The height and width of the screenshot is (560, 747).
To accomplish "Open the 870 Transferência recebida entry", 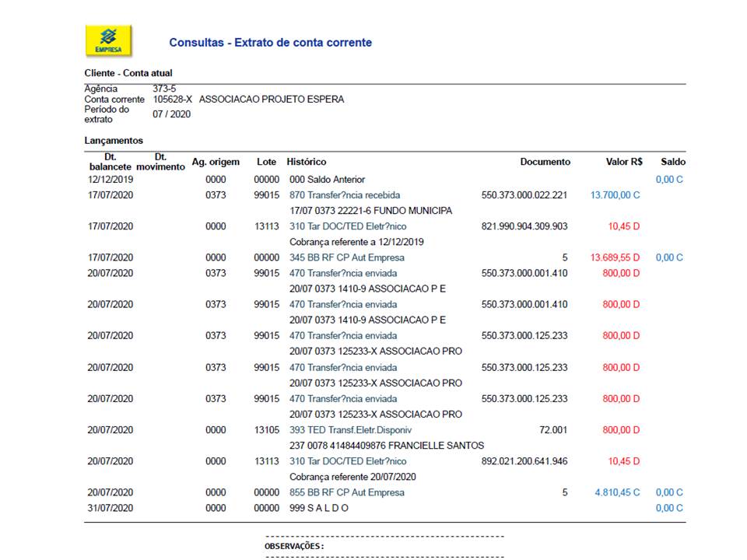I will [x=345, y=195].
